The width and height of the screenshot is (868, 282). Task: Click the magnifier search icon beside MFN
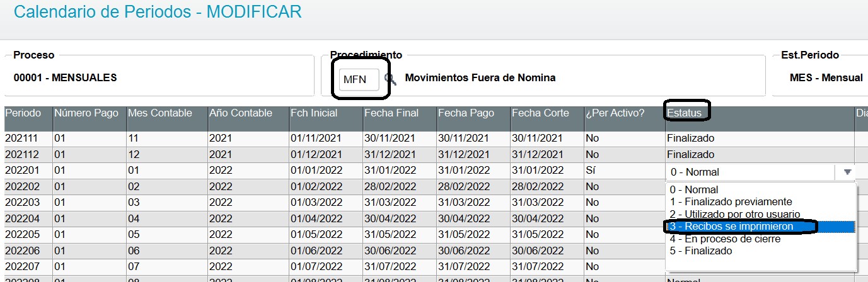click(390, 79)
